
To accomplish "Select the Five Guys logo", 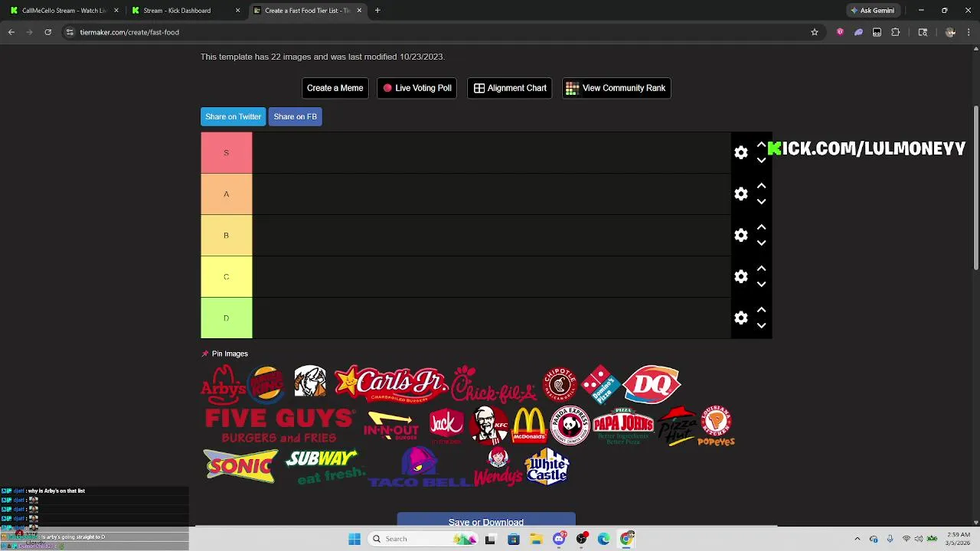I will click(280, 425).
